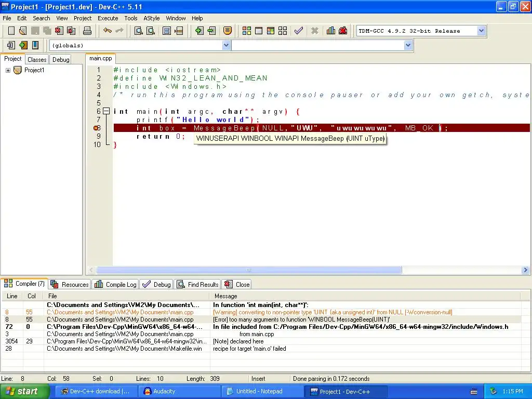Image resolution: width=532 pixels, height=399 pixels.
Task: Click the grey Stop Execution X icon
Action: [x=314, y=31]
